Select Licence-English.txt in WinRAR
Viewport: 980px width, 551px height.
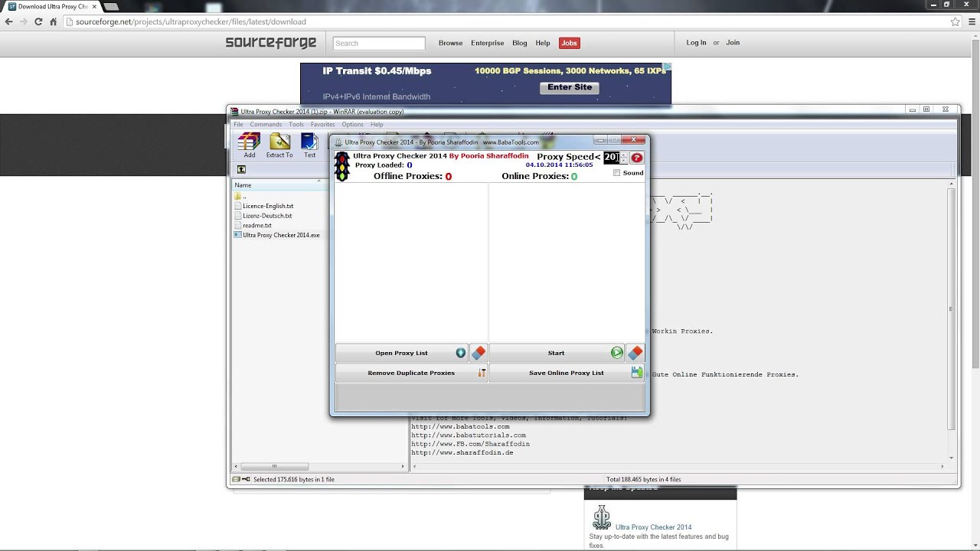coord(268,206)
